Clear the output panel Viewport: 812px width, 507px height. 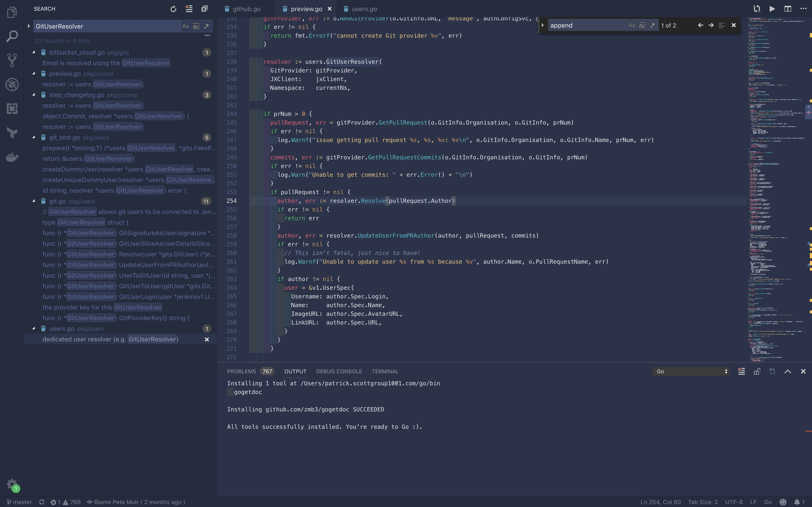point(741,371)
